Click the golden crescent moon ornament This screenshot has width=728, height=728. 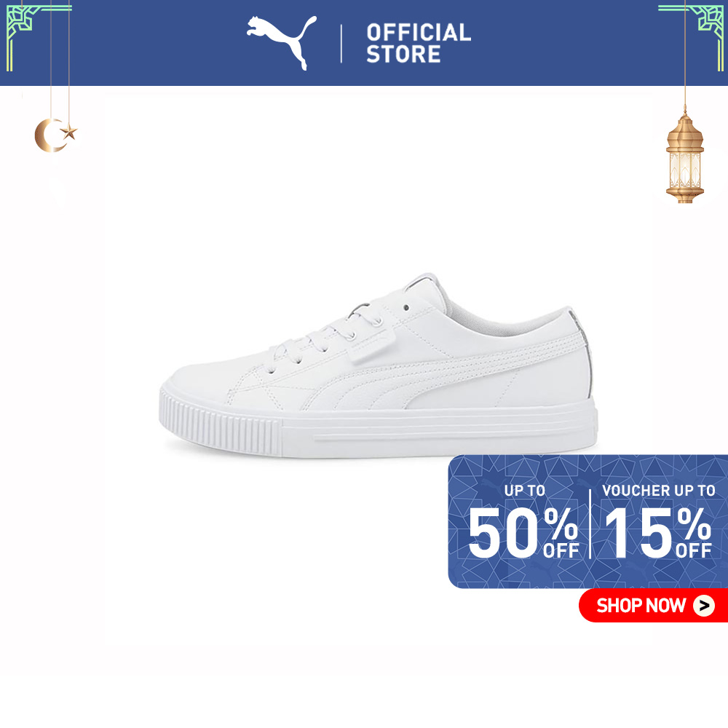[x=48, y=135]
